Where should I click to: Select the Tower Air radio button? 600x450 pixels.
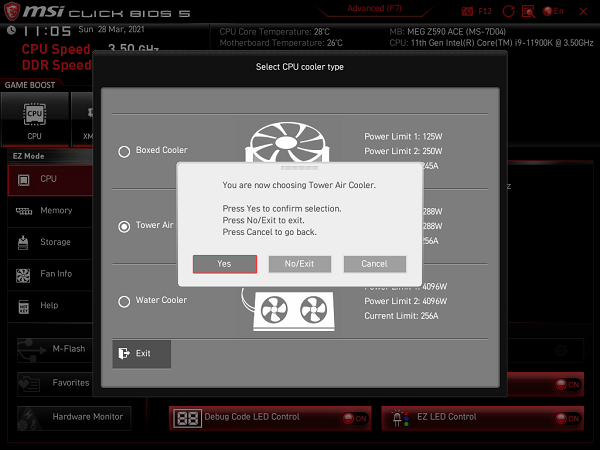click(x=125, y=226)
